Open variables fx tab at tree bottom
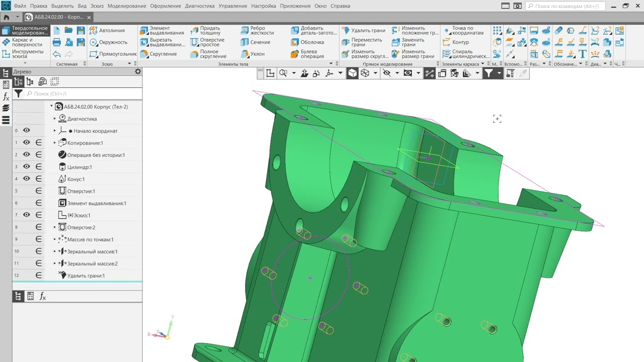Screen dimensions: 644x362 pos(43,297)
